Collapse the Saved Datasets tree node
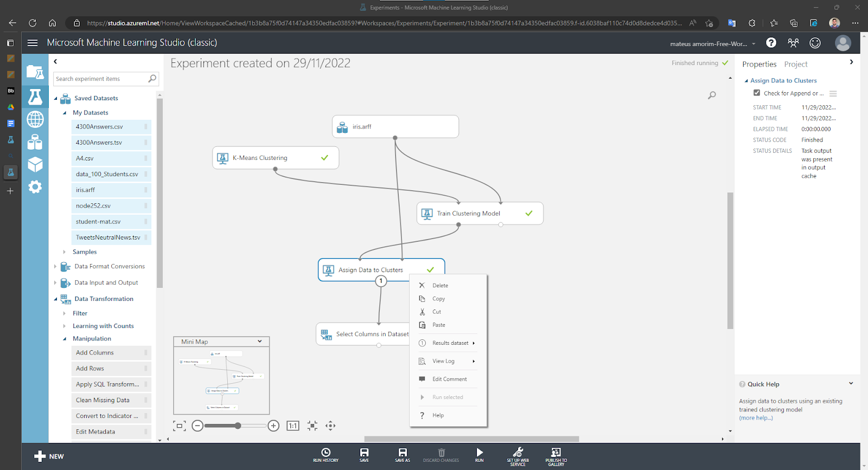Viewport: 868px width, 470px height. (55, 98)
